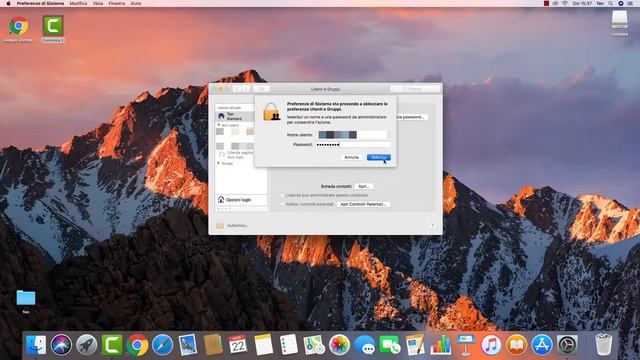Image resolution: width=640 pixels, height=360 pixels.
Task: Click Apri button beside Scheda contatti
Action: click(x=364, y=186)
